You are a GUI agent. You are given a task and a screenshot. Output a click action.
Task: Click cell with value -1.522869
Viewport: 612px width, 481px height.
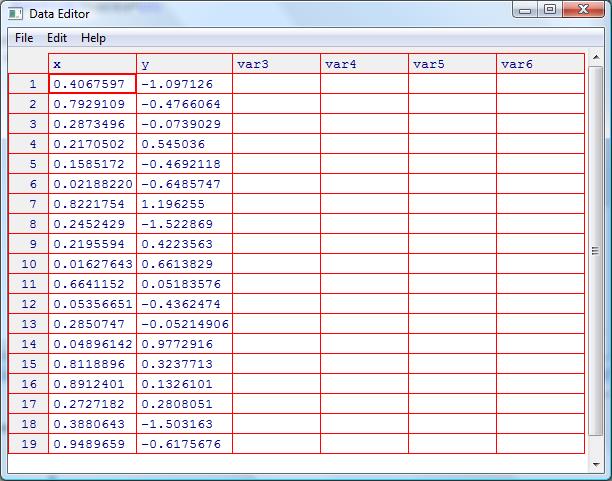pyautogui.click(x=185, y=224)
